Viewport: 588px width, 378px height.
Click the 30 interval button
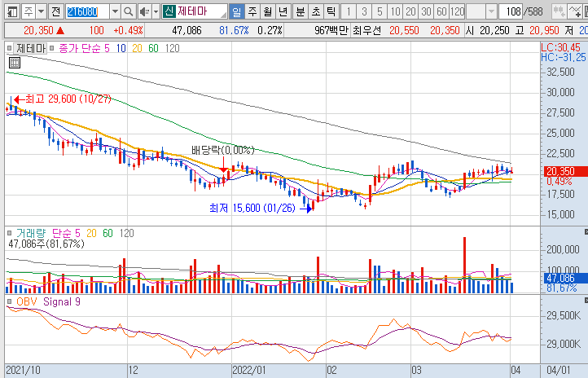coord(426,12)
